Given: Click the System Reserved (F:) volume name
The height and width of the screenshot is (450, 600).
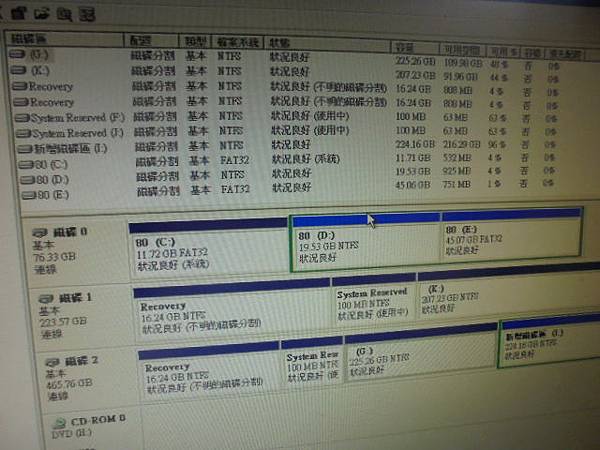Looking at the screenshot, I should tap(77, 117).
